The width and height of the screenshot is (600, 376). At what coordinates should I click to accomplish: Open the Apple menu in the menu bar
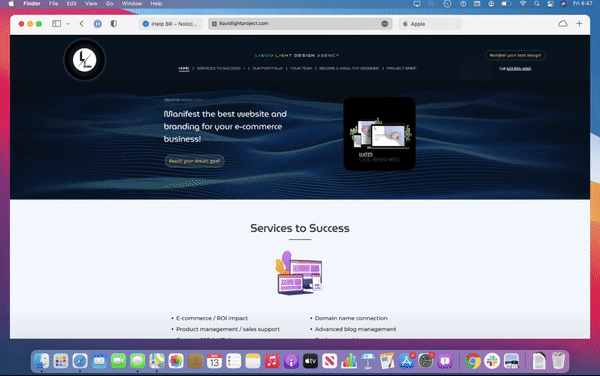[x=11, y=4]
